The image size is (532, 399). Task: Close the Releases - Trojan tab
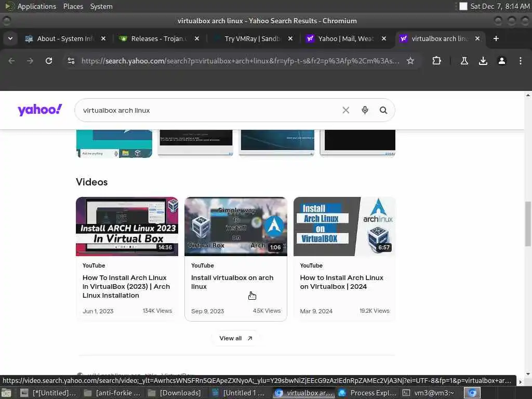[197, 38]
